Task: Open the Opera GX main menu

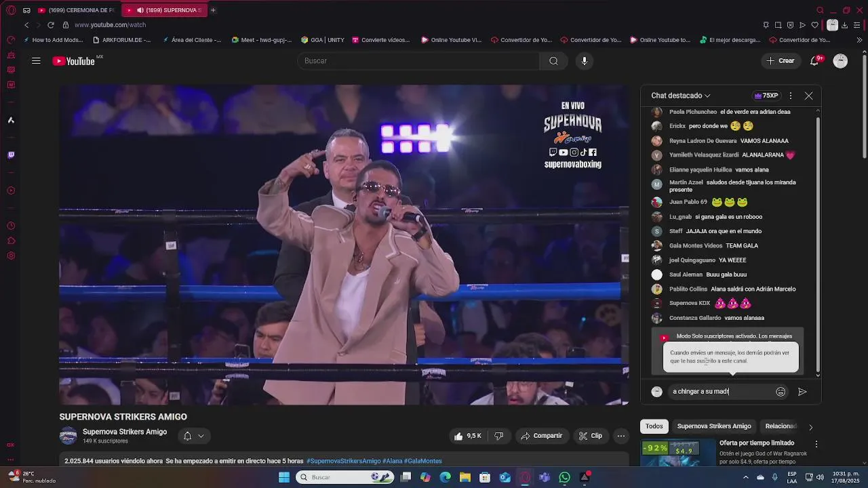Action: click(11, 10)
